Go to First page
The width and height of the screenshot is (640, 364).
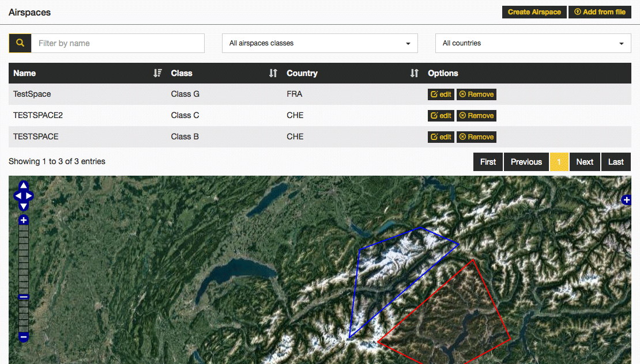[x=488, y=162]
